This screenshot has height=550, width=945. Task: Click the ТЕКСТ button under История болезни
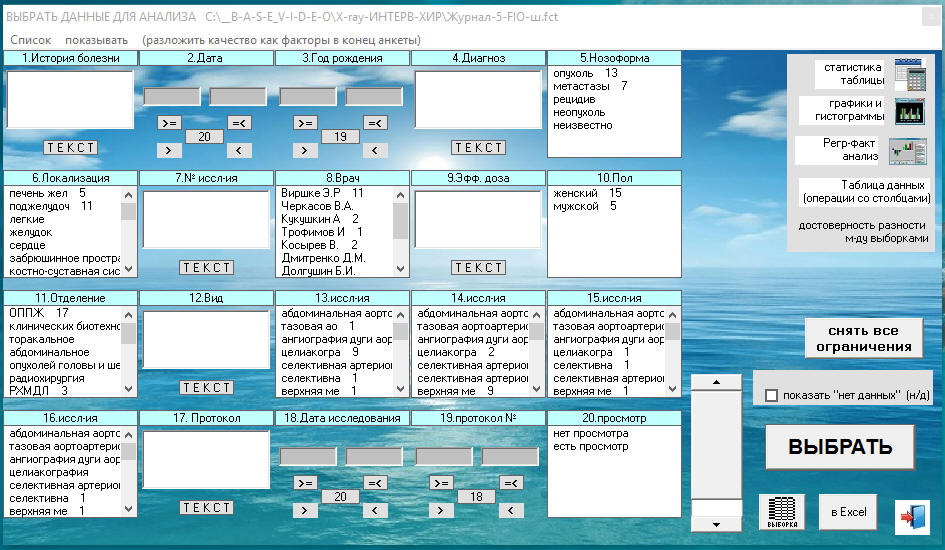pyautogui.click(x=71, y=148)
